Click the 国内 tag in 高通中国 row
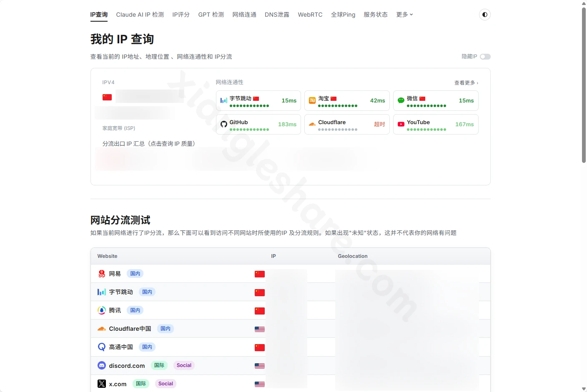 pos(147,347)
